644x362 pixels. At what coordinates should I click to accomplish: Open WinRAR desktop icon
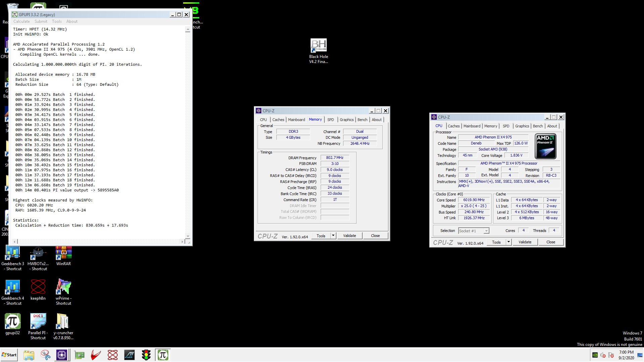[63, 256]
